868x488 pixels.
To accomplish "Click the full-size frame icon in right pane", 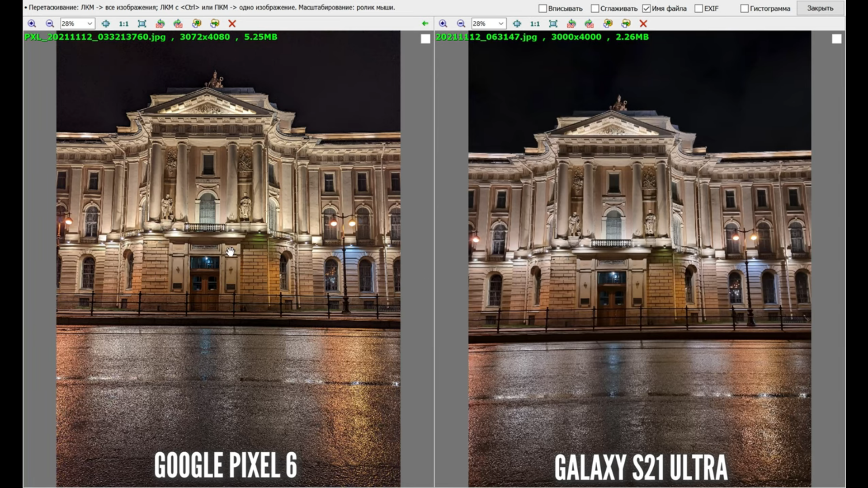I will 553,23.
